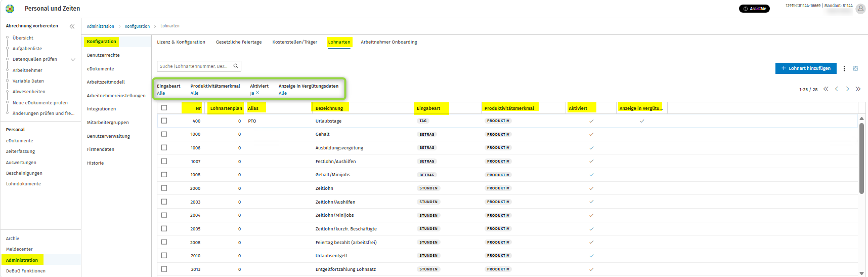Select checkbox for row 2010 Urlaubsentgelt

[164, 255]
